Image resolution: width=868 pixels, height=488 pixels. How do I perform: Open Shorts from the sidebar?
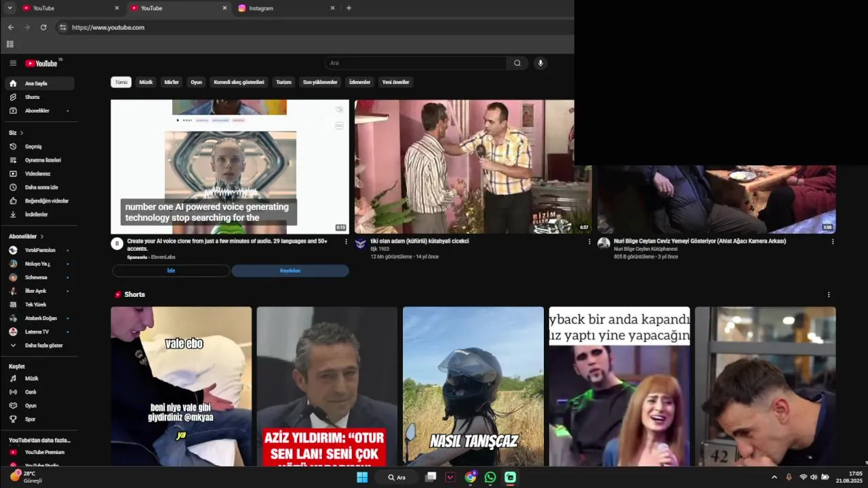pos(39,97)
